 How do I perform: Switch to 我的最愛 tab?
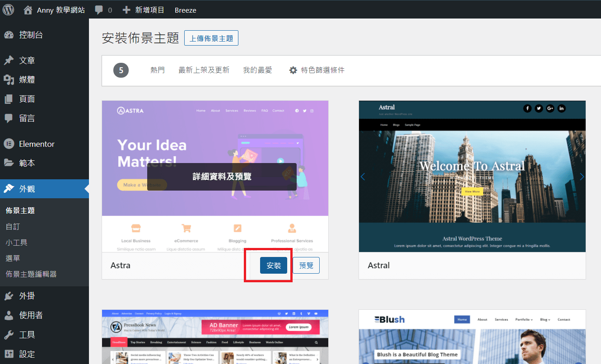(x=257, y=70)
